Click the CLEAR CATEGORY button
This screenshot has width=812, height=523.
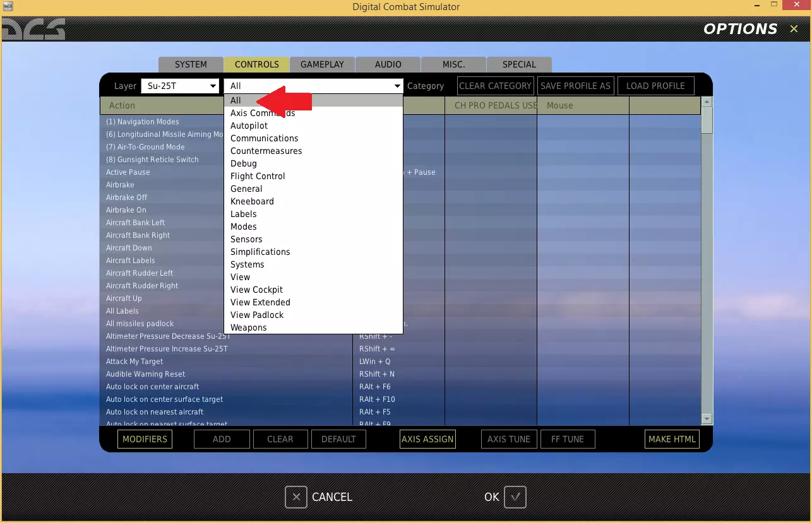[x=496, y=86]
